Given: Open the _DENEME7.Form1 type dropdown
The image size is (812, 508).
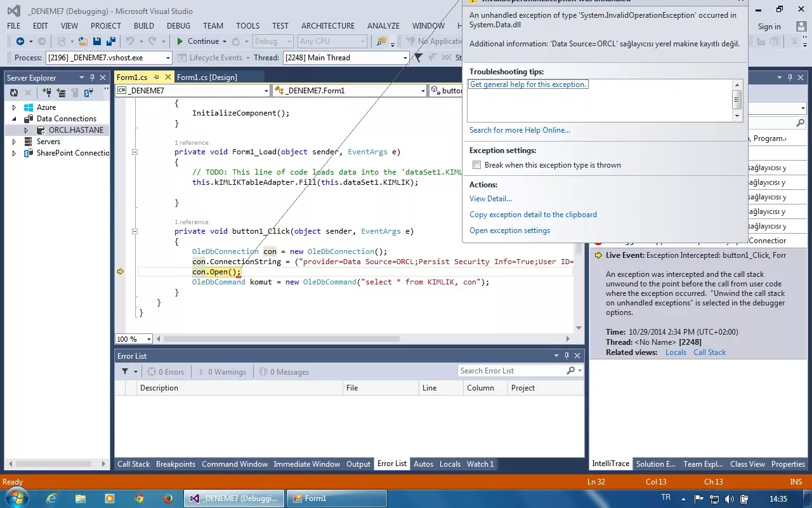Looking at the screenshot, I should point(422,91).
